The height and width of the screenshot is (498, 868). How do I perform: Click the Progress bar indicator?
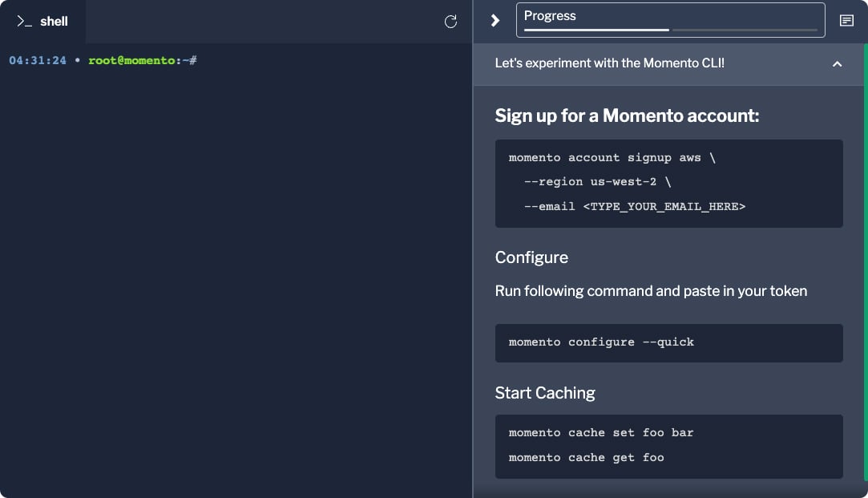coord(670,30)
